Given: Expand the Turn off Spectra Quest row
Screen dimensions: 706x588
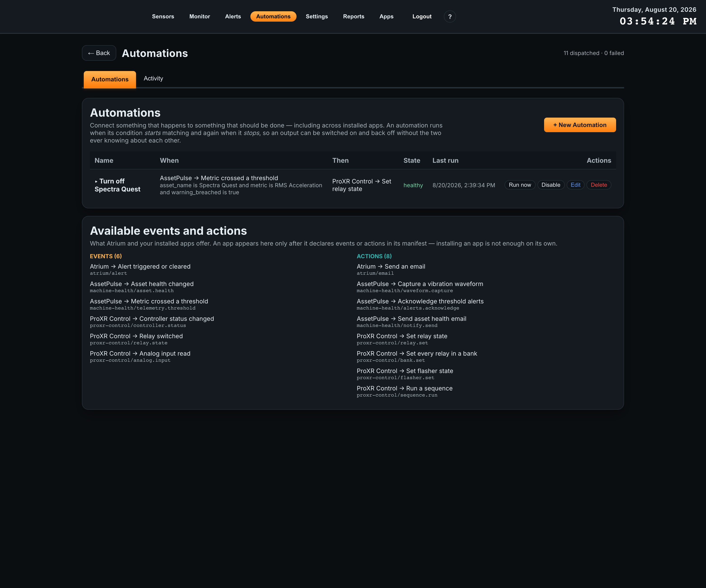Looking at the screenshot, I should 96,181.
